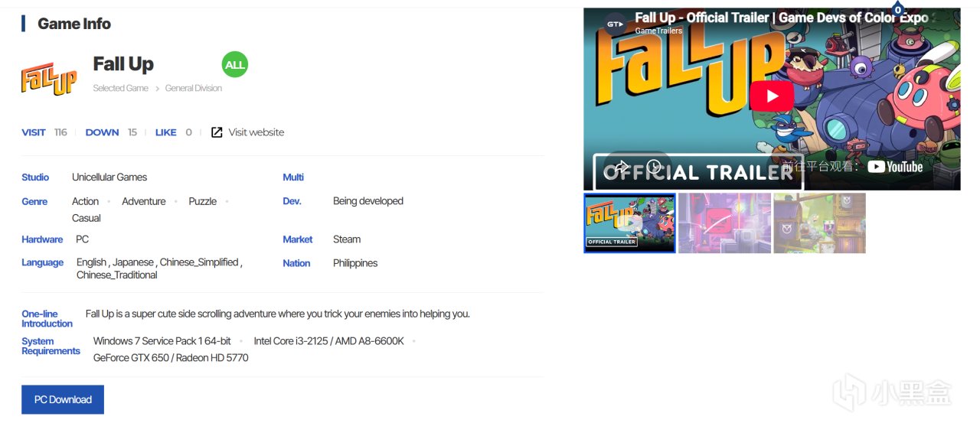
Task: Click the YouTube logo on the video
Action: click(895, 167)
